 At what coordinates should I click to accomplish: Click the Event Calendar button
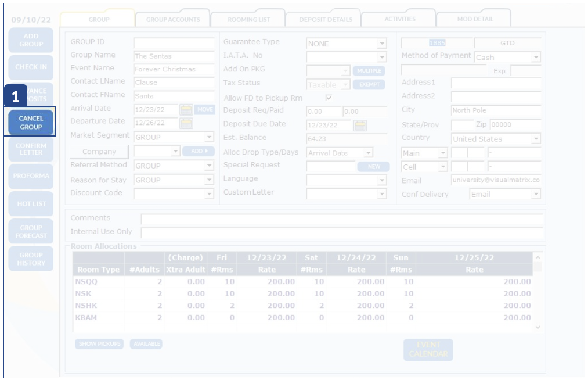point(428,350)
